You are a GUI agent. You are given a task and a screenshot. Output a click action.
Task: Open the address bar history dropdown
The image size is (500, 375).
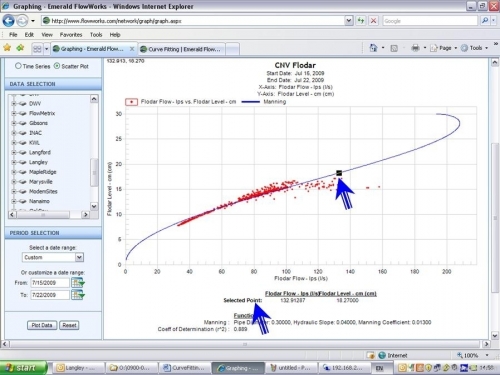click(x=348, y=21)
